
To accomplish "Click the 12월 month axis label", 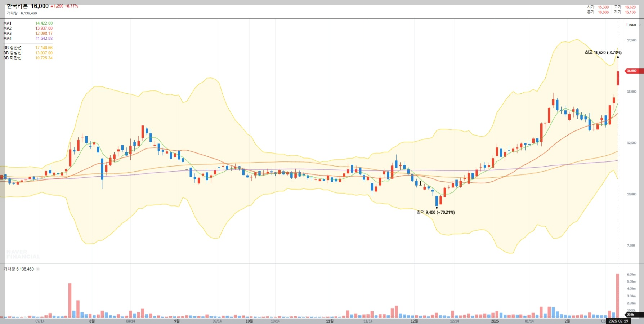I will point(414,321).
